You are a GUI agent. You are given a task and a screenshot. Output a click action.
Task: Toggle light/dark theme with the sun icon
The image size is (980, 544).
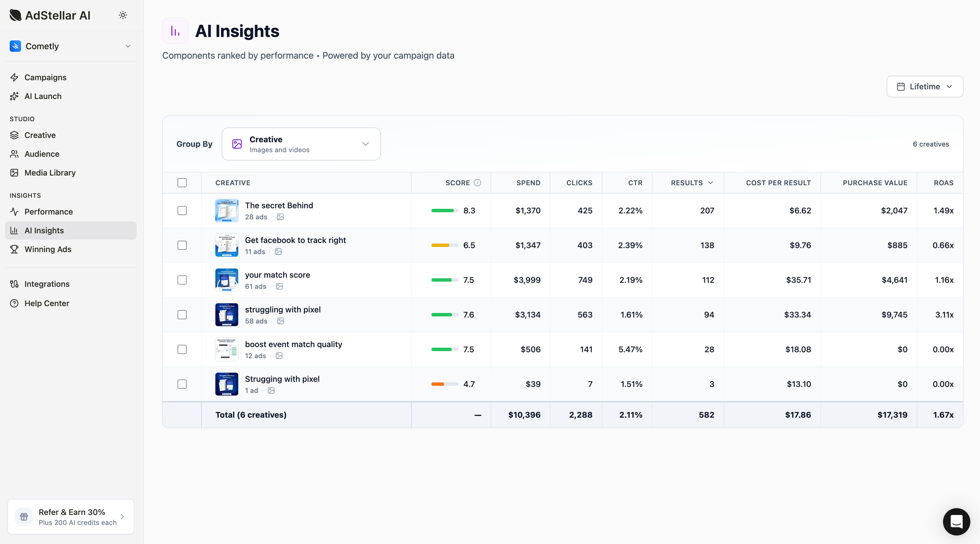[x=122, y=15]
